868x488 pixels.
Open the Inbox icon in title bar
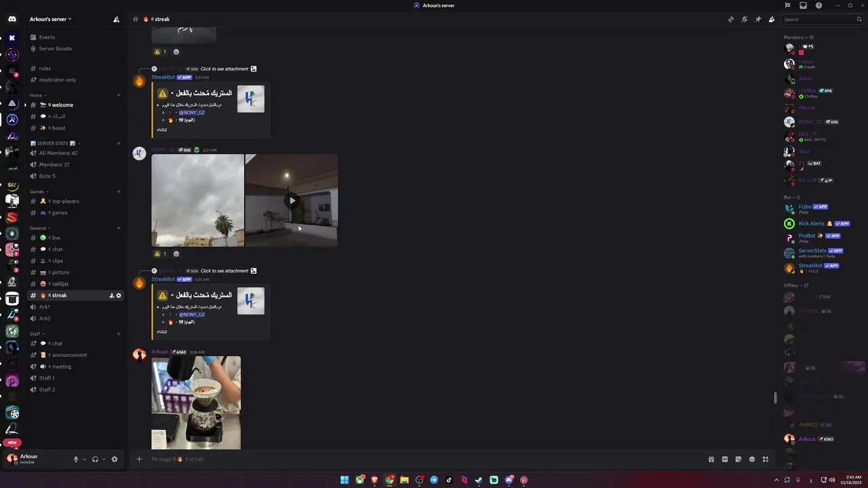coord(803,5)
